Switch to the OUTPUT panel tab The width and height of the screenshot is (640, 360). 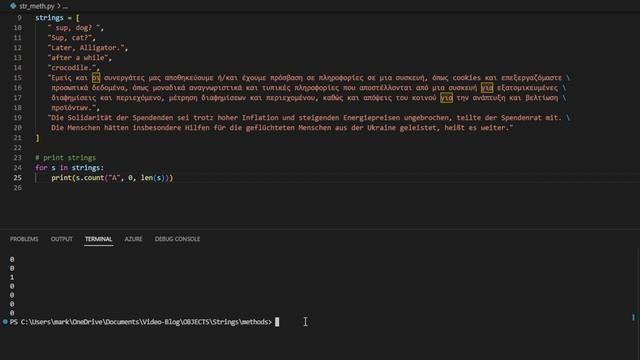tap(62, 239)
